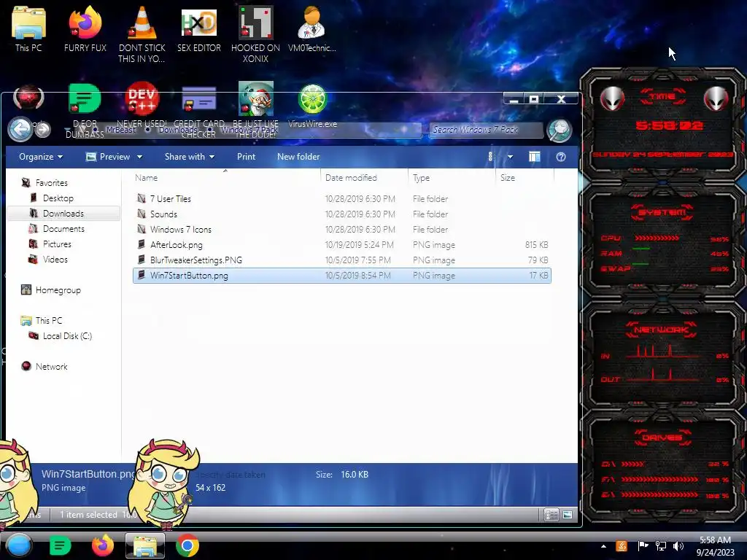The height and width of the screenshot is (560, 747).
Task: Open Firefox from the taskbar
Action: point(103,545)
